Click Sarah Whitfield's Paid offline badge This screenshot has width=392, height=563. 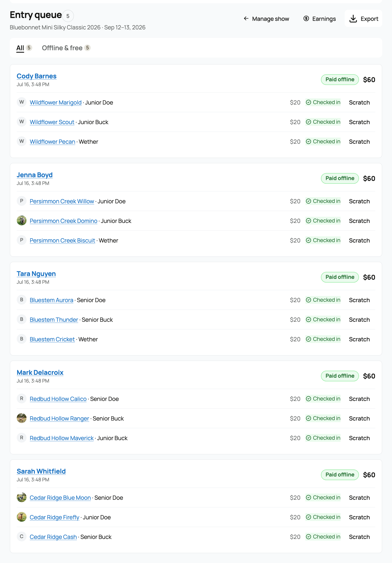pyautogui.click(x=340, y=475)
